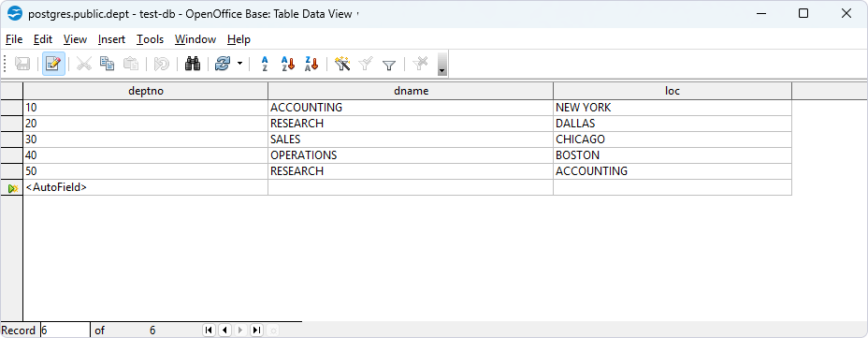Select row header for deptno 10
Image resolution: width=868 pixels, height=338 pixels.
pyautogui.click(x=11, y=108)
